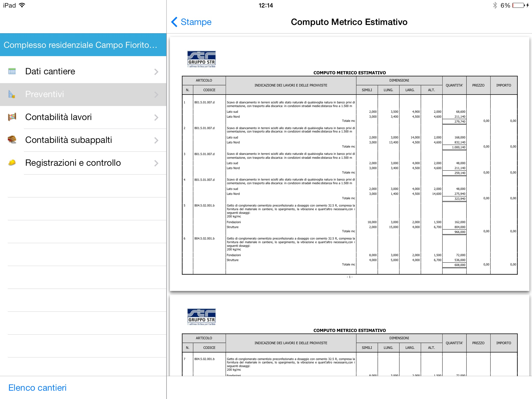Tap the Registrazioni e controllo helmet icon
The image size is (532, 399).
pos(12,163)
